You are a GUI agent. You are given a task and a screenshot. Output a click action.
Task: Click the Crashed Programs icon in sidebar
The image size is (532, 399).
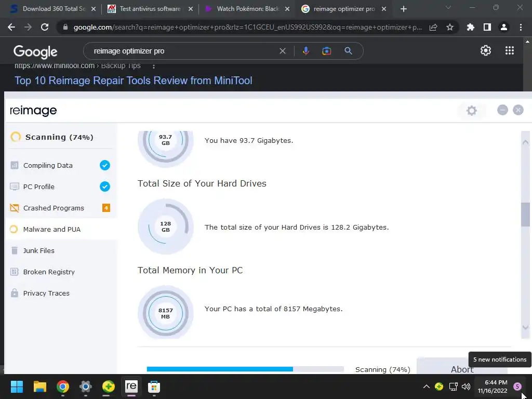click(14, 208)
